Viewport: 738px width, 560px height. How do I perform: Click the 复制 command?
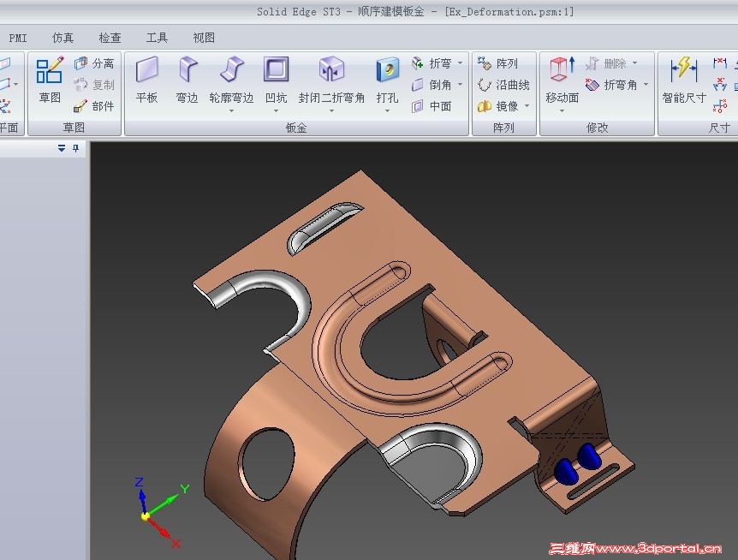(94, 85)
